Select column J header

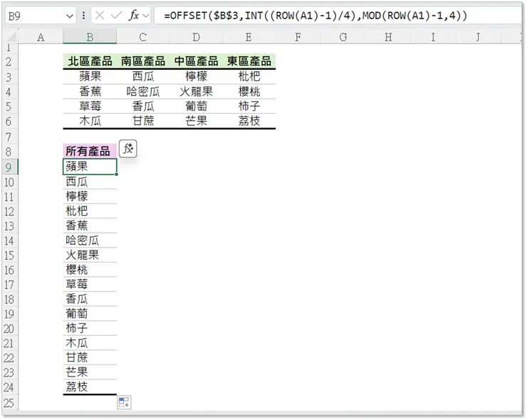(x=478, y=37)
